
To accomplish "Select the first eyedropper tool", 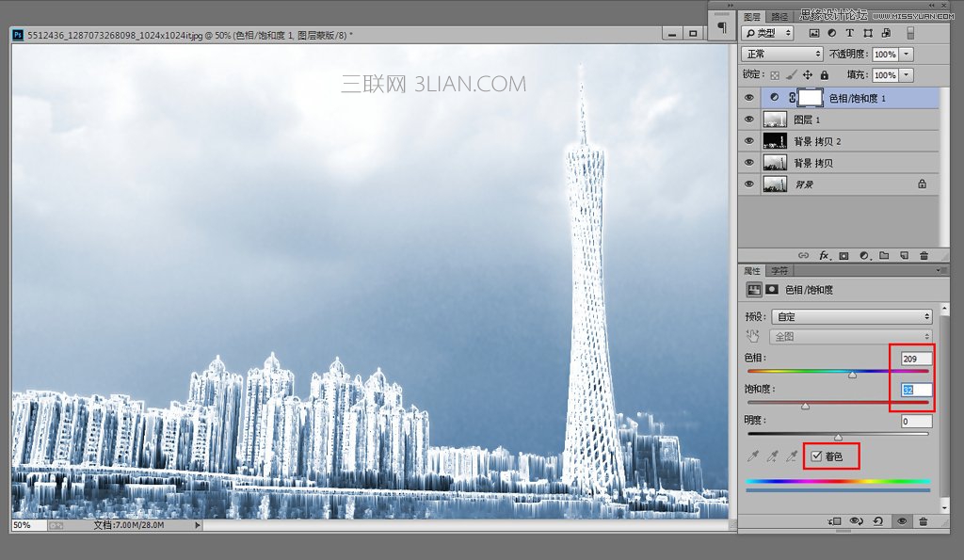I will click(752, 456).
